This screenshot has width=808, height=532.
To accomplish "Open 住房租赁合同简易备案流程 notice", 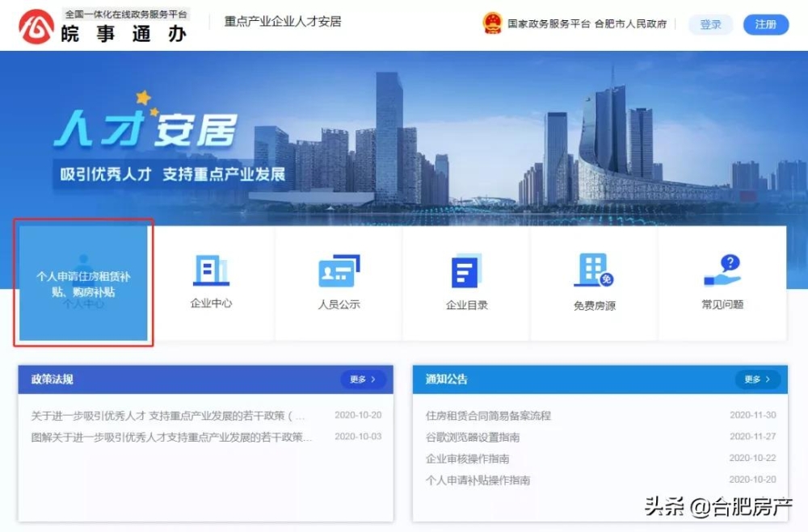I will tap(488, 415).
